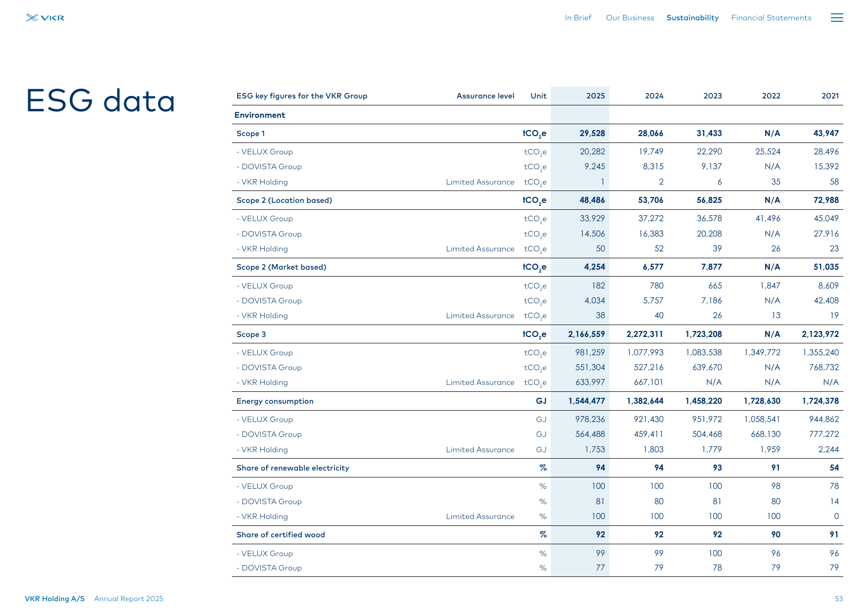Click the 2021 column header
The image size is (868, 614).
point(830,96)
